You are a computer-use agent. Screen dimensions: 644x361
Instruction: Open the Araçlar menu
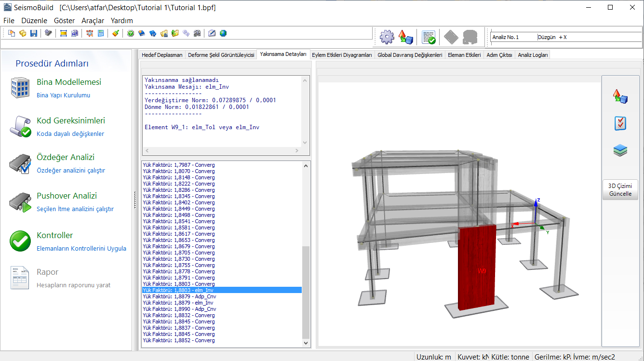(93, 21)
